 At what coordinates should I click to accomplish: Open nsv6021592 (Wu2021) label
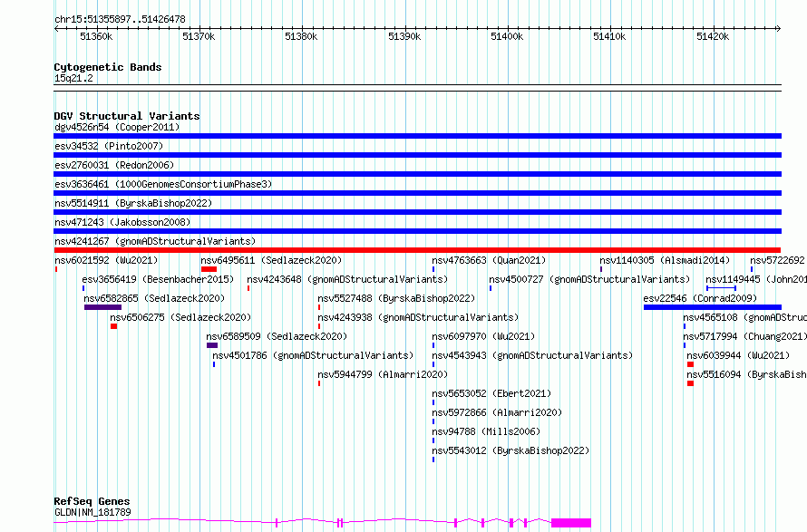click(x=106, y=260)
